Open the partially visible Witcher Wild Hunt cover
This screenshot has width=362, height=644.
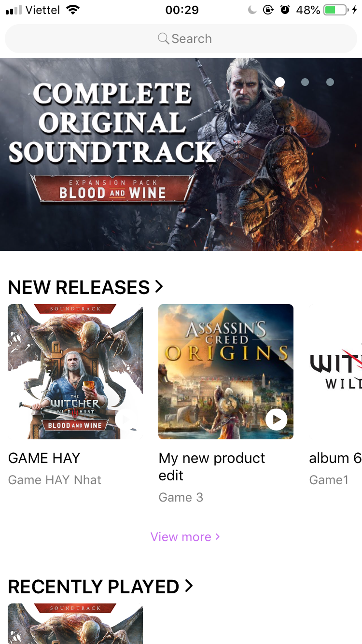(335, 372)
